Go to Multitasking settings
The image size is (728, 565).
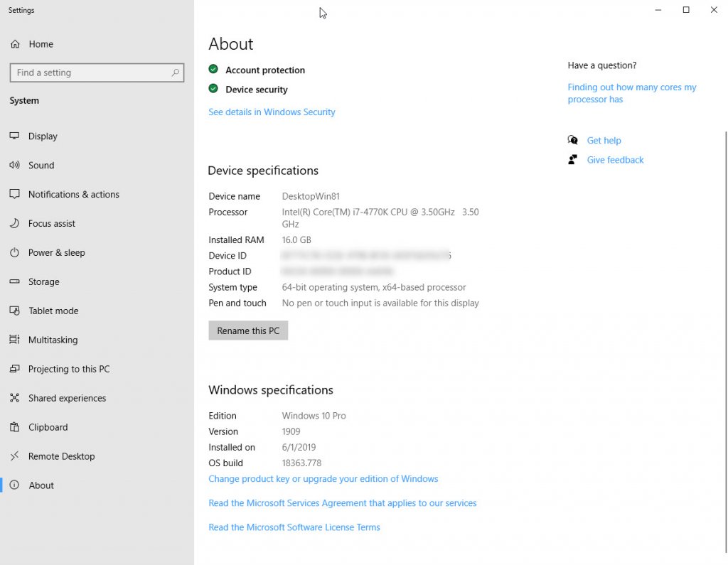pyautogui.click(x=97, y=340)
